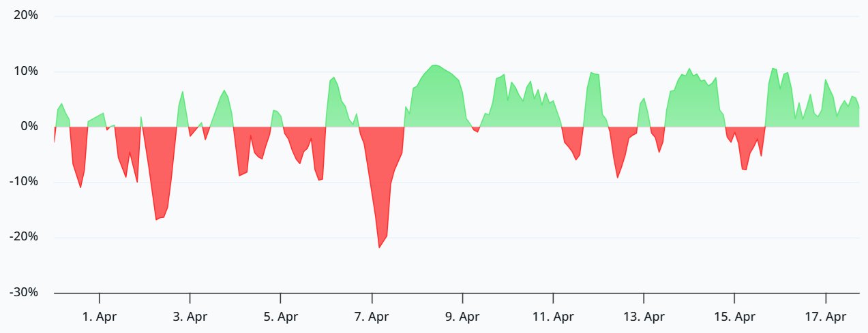
Task: Click the 17. Apr date label
Action: [826, 317]
